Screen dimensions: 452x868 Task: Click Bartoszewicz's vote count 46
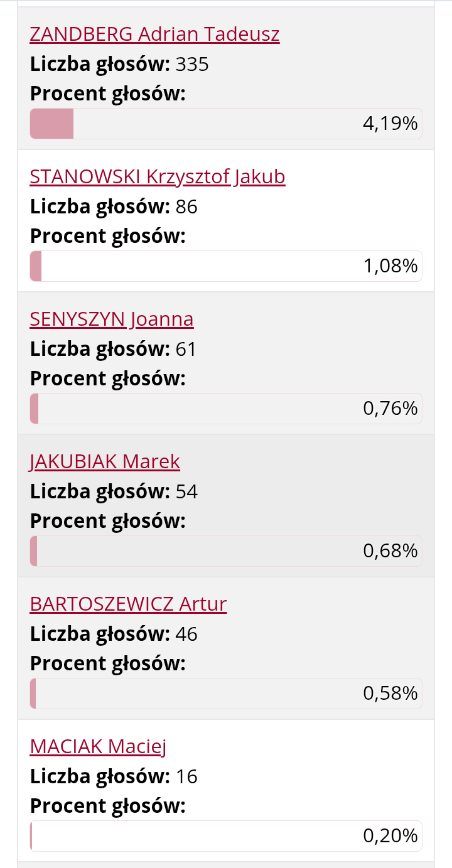186,634
